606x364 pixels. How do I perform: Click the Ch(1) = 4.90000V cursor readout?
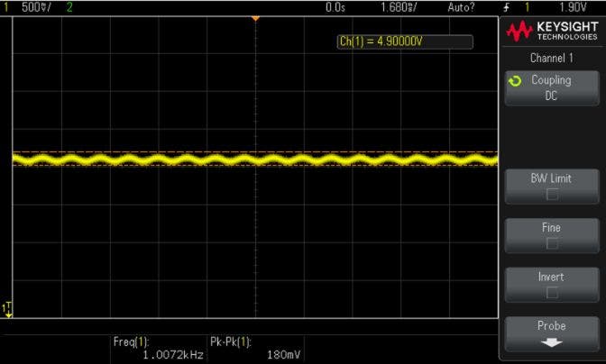403,42
